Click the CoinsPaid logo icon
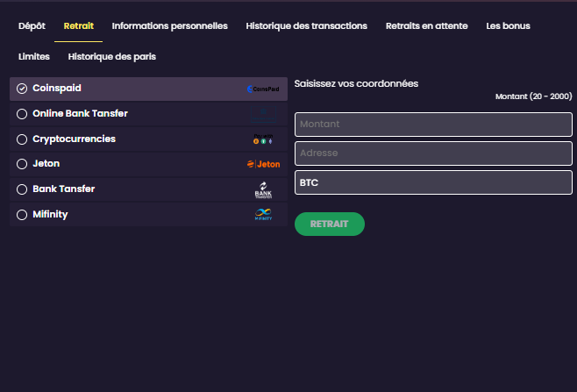This screenshot has width=577, height=392. click(263, 89)
